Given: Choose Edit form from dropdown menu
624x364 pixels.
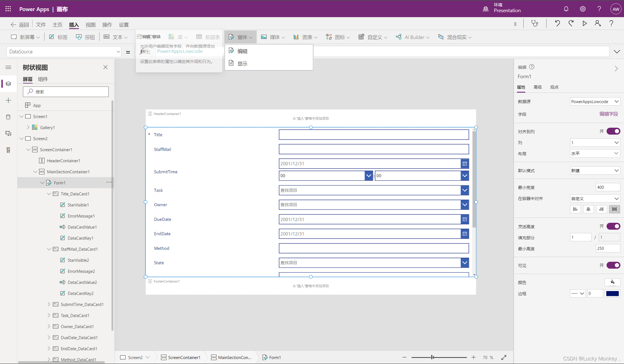Looking at the screenshot, I should click(269, 51).
